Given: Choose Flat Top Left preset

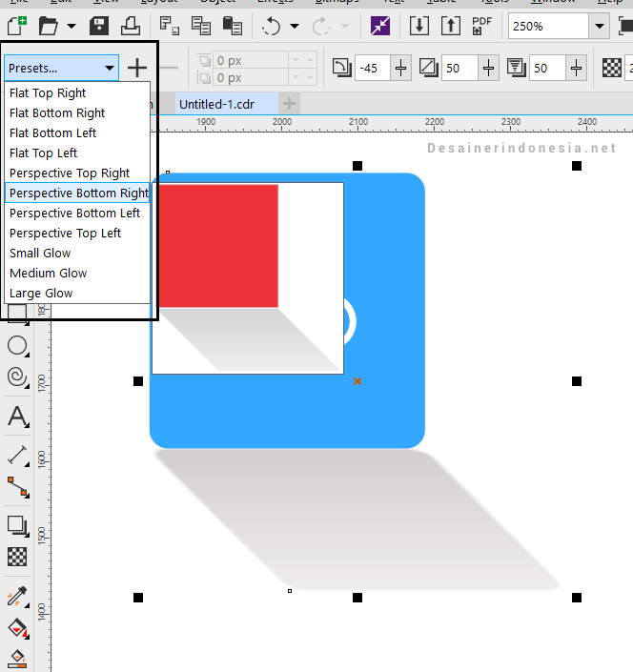Looking at the screenshot, I should (x=77, y=153).
